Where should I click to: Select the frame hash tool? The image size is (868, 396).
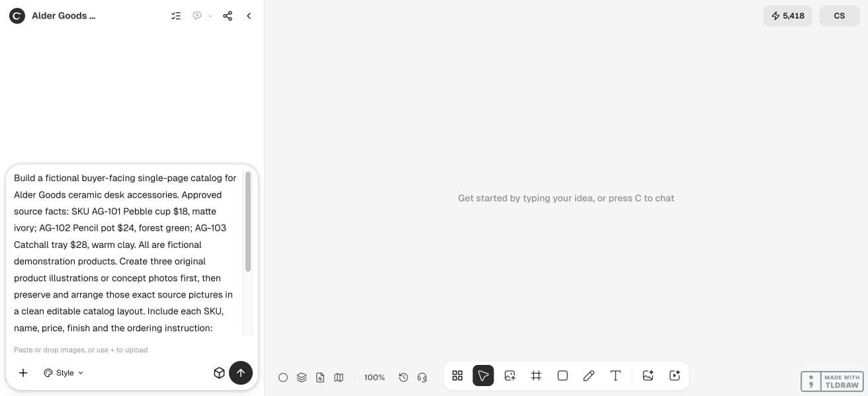click(536, 376)
